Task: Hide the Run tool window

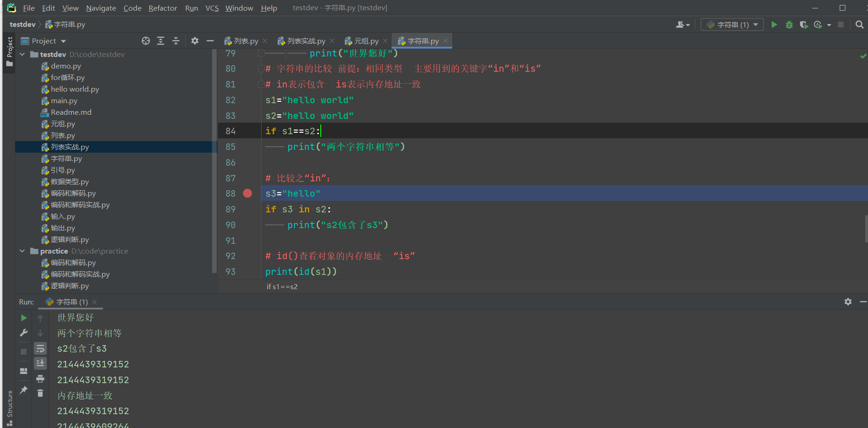Action: (x=863, y=302)
